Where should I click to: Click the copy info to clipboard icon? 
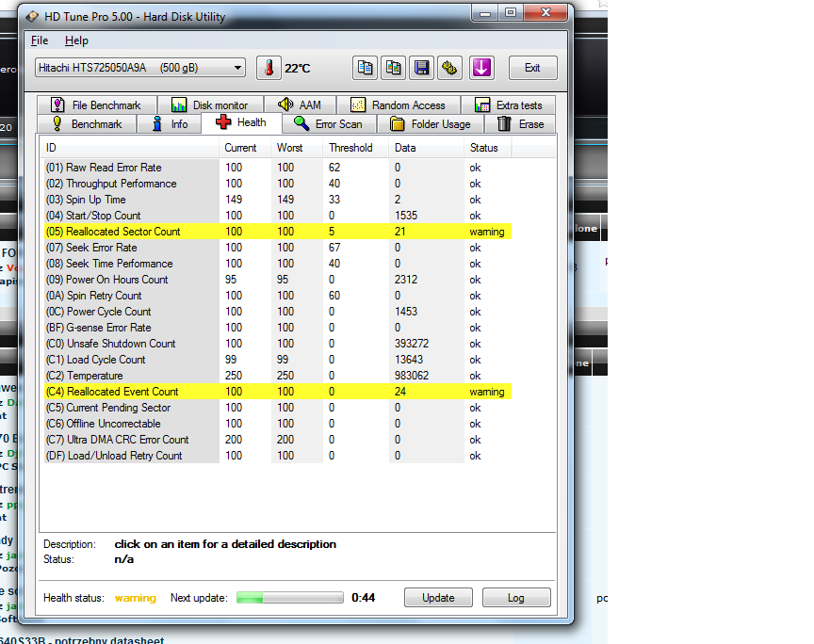click(365, 68)
